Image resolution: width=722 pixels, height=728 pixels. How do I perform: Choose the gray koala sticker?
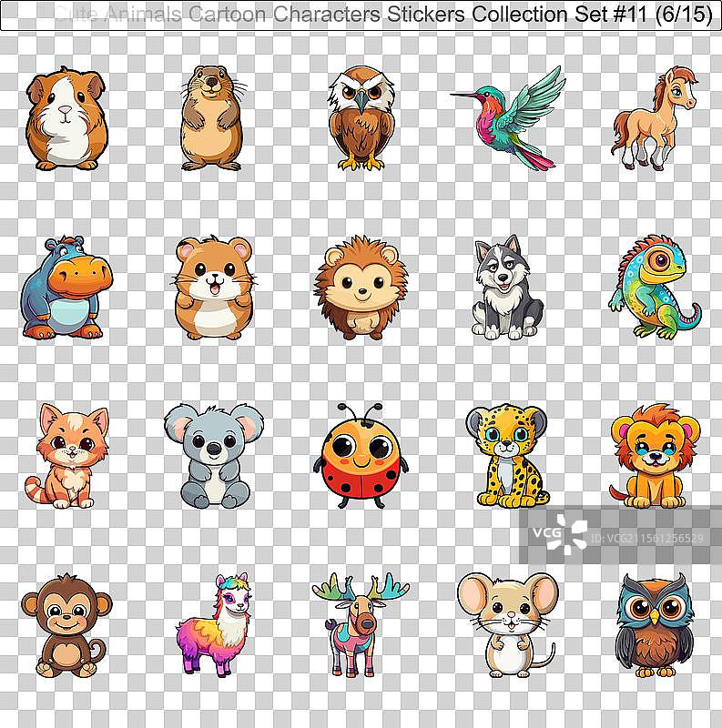point(214,455)
